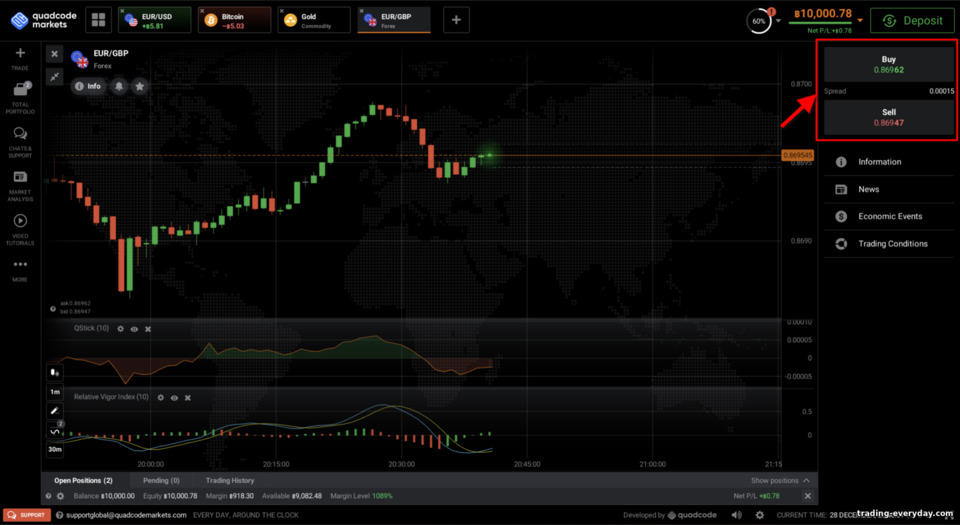
Task: Select the Open Positions (2) tab
Action: click(x=83, y=480)
